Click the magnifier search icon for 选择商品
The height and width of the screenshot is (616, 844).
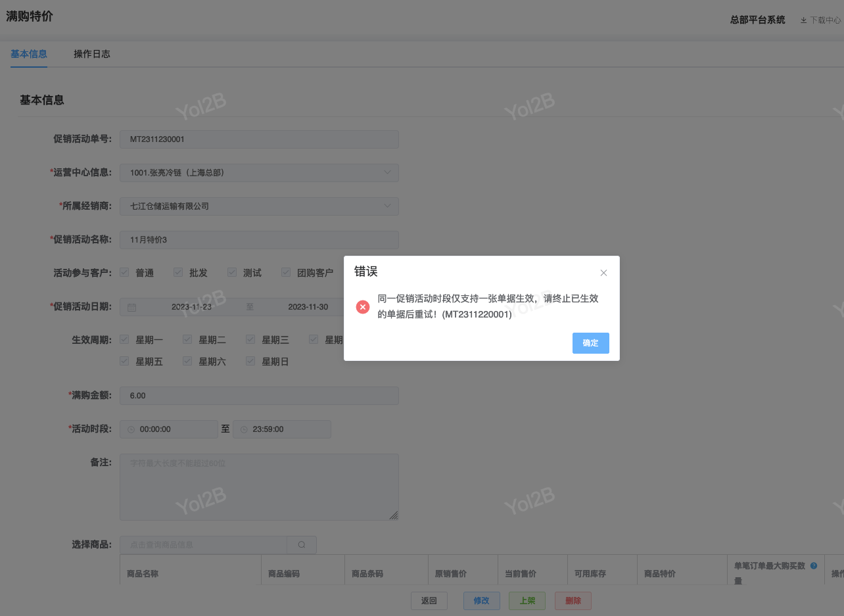pos(302,545)
